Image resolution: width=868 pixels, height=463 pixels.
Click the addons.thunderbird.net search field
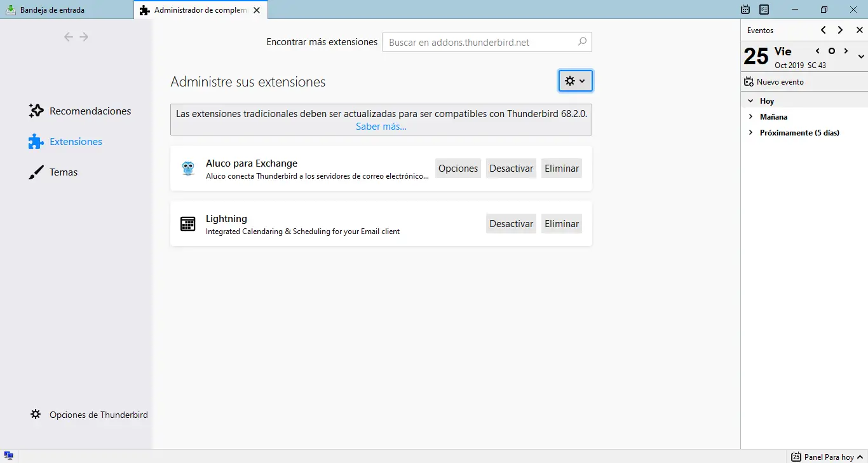click(x=487, y=42)
